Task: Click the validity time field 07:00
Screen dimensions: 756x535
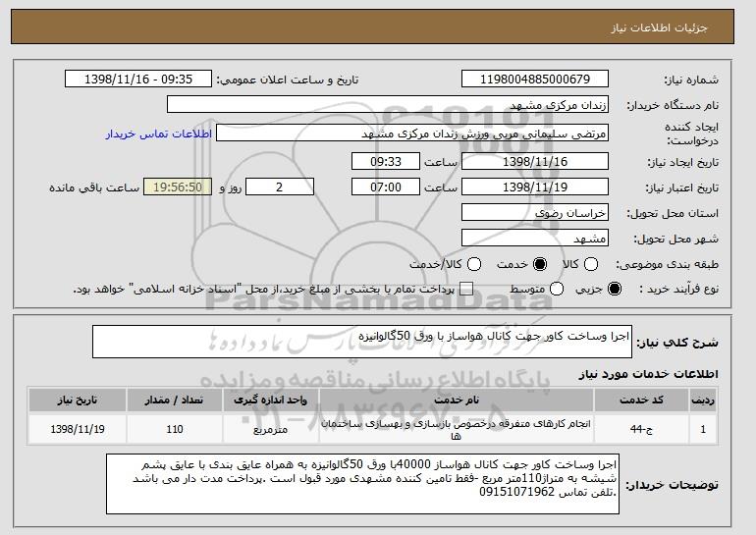Action: tap(386, 187)
